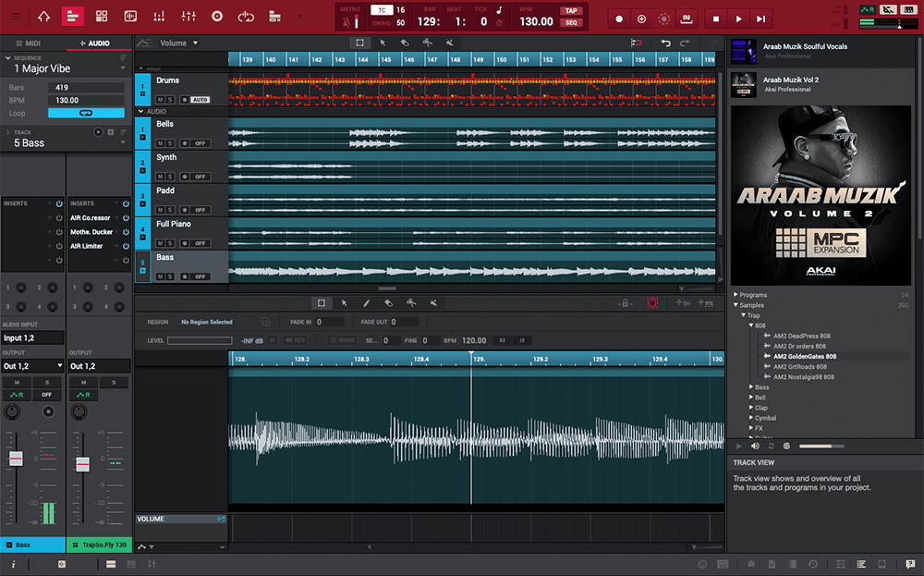Open the channel mixer view icon
The height and width of the screenshot is (576, 924).
pyautogui.click(x=188, y=17)
